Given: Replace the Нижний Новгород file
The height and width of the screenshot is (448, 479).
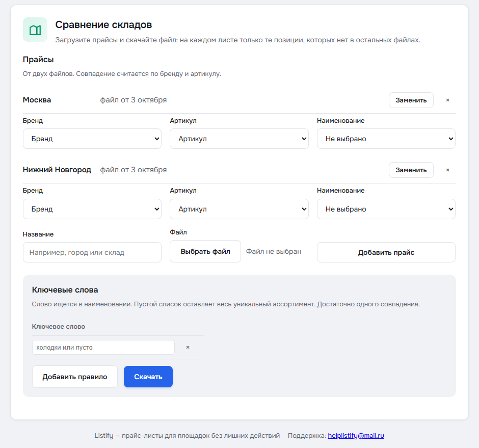Looking at the screenshot, I should [x=411, y=170].
